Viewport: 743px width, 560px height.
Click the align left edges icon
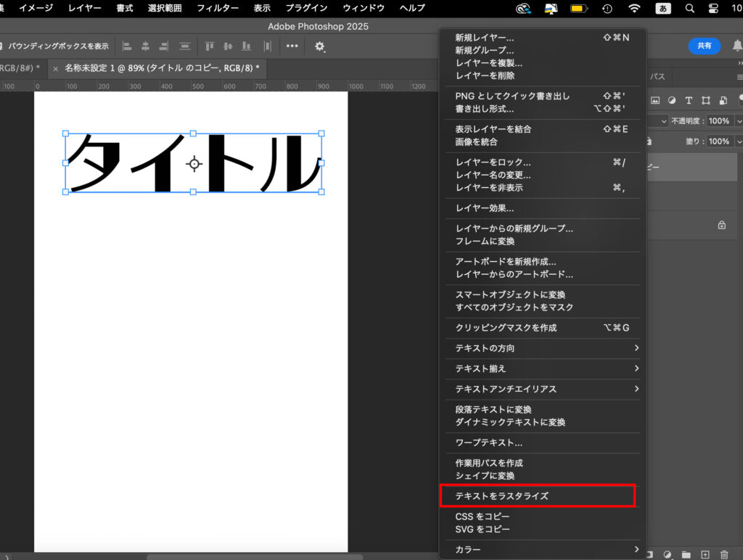point(127,46)
